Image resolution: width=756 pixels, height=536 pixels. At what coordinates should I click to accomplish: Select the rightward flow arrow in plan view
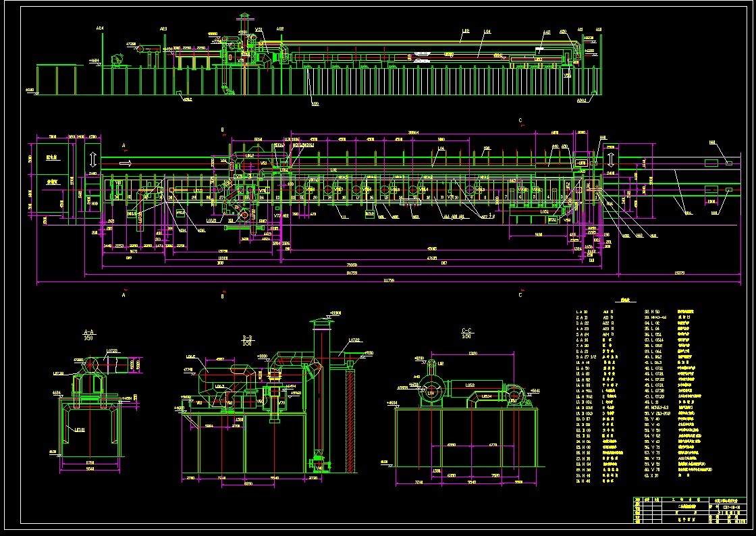126,163
